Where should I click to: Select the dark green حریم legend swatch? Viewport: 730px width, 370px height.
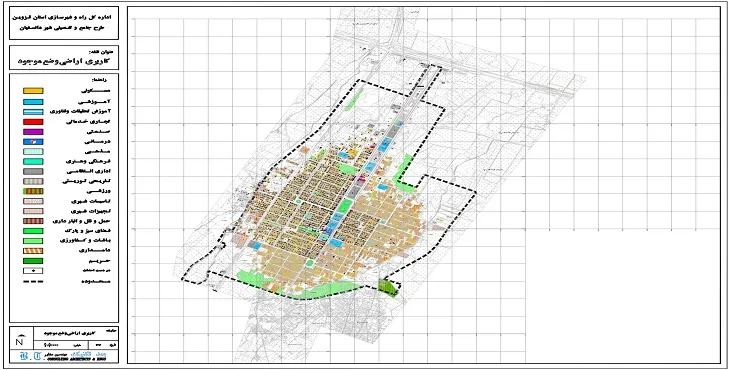point(33,261)
